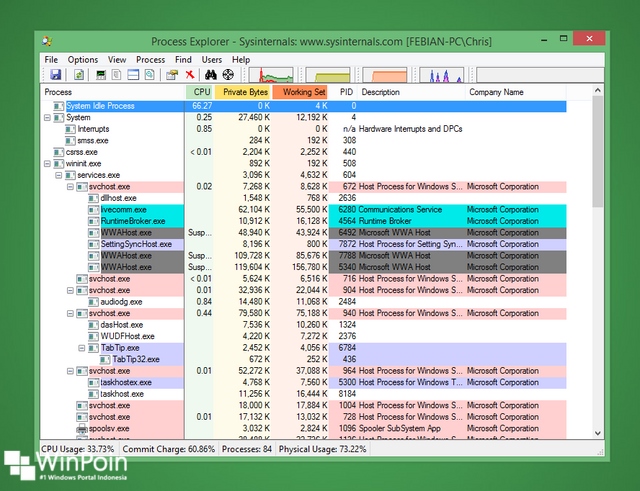The image size is (640, 491).
Task: Open the File menu
Action: (x=51, y=60)
